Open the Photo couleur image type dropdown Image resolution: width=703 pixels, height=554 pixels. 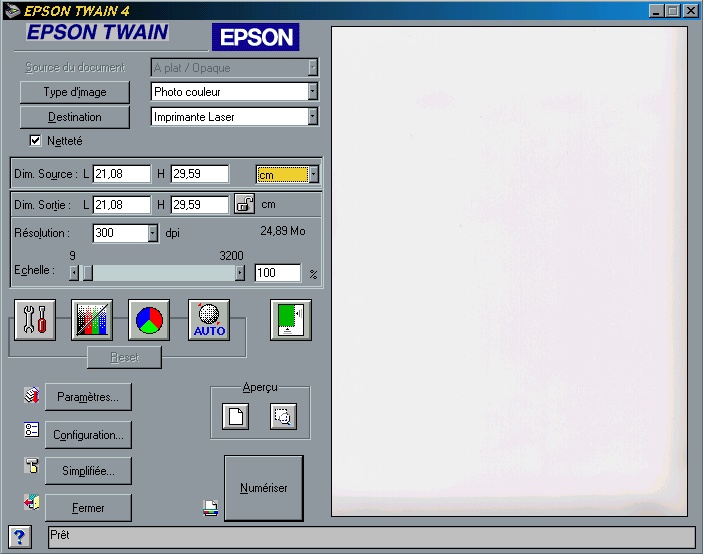coord(313,91)
